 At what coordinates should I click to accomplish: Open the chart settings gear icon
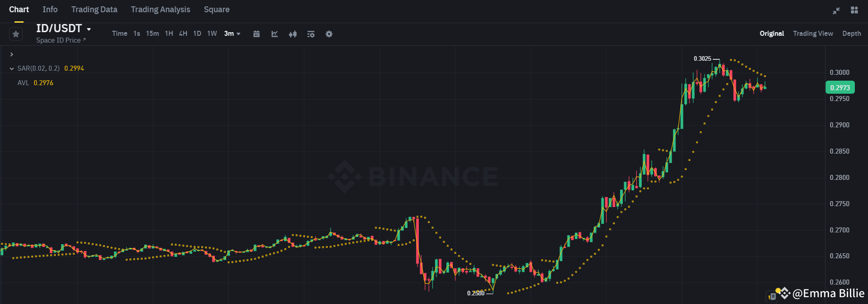click(329, 34)
